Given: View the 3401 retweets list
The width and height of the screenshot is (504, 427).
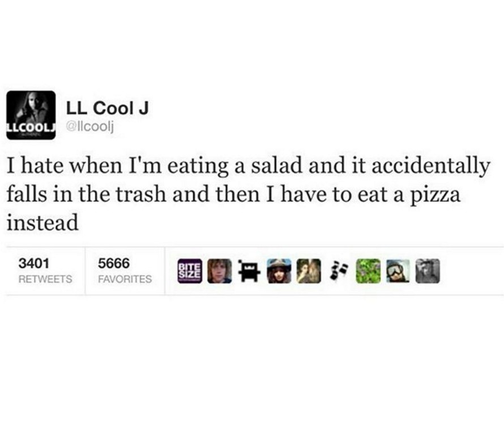Looking at the screenshot, I should (45, 271).
